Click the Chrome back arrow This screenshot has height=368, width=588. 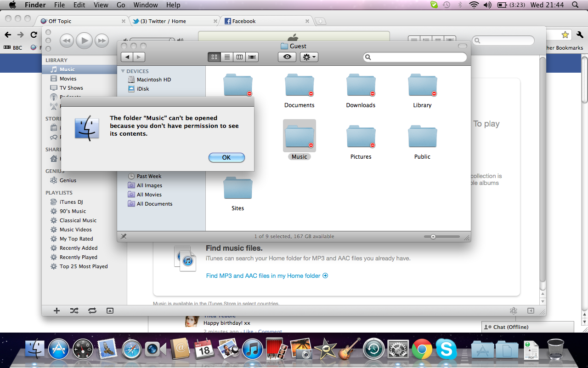pyautogui.click(x=8, y=34)
